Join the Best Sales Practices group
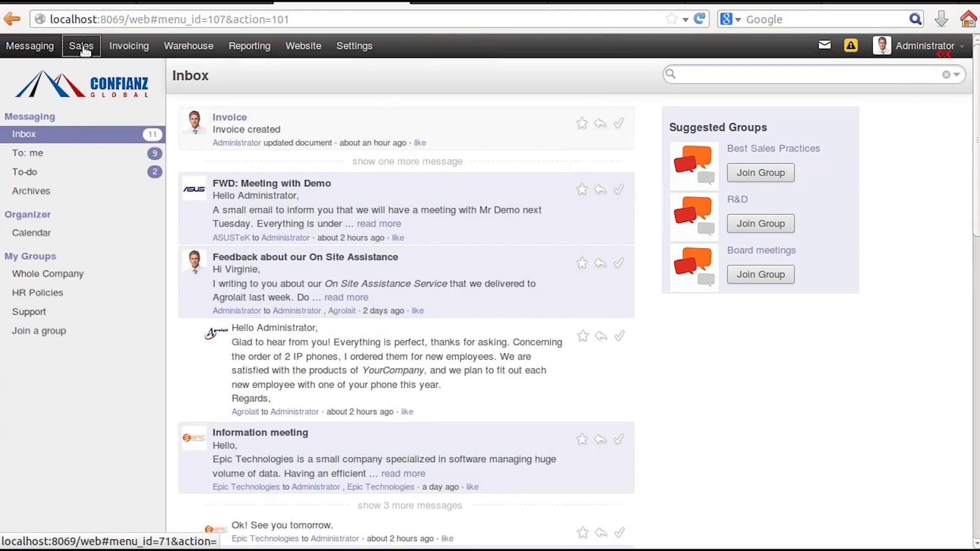Screen dimensions: 980x551 pyautogui.click(x=760, y=172)
